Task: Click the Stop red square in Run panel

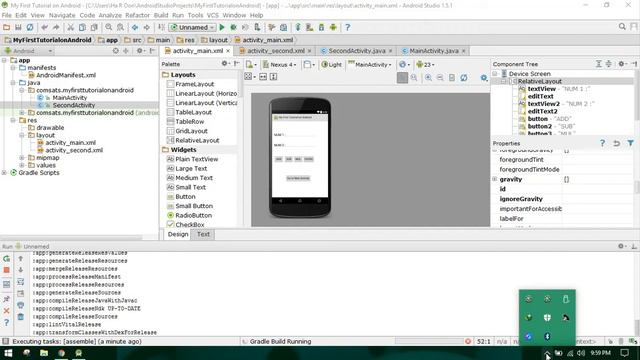Action: coord(7,270)
